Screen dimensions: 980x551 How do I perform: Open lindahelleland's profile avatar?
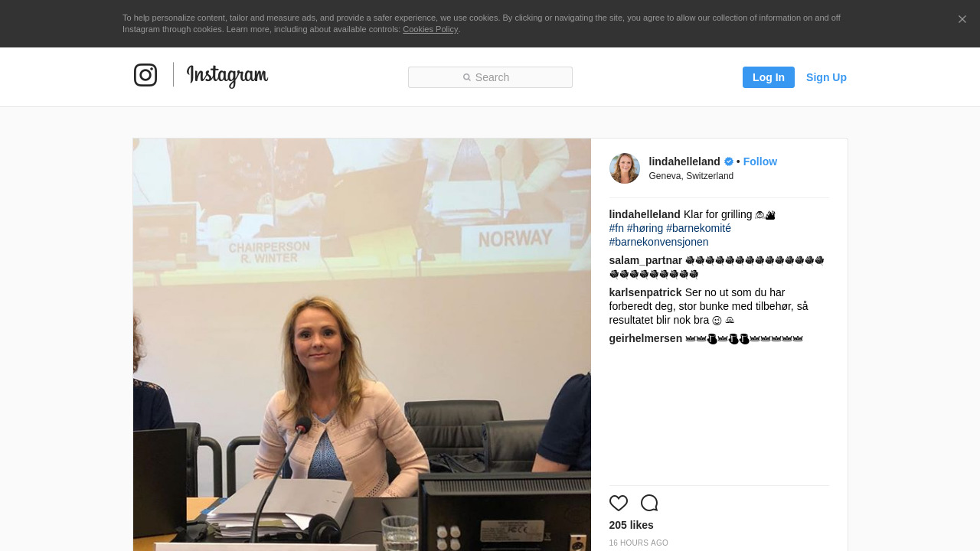click(625, 168)
